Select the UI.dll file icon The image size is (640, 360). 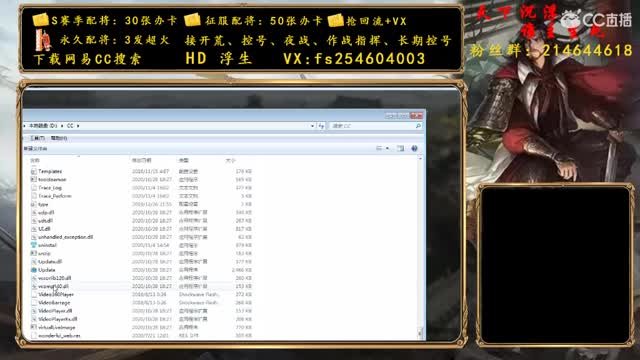click(34, 229)
